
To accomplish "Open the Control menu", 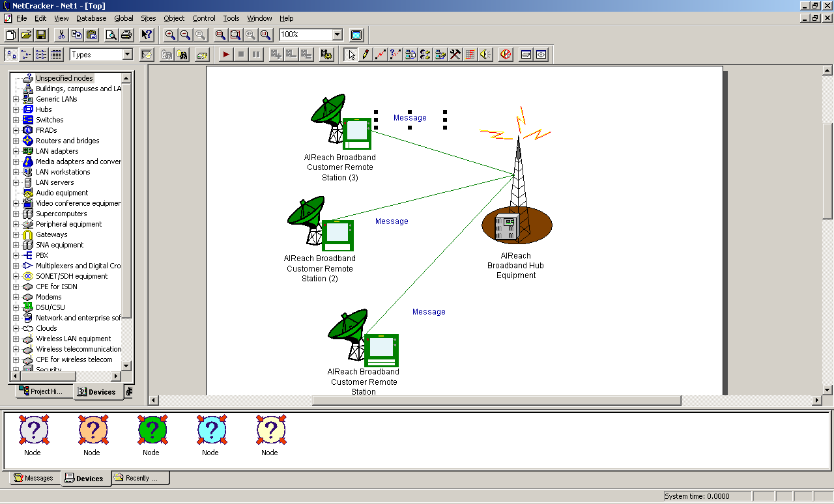I will (x=204, y=18).
